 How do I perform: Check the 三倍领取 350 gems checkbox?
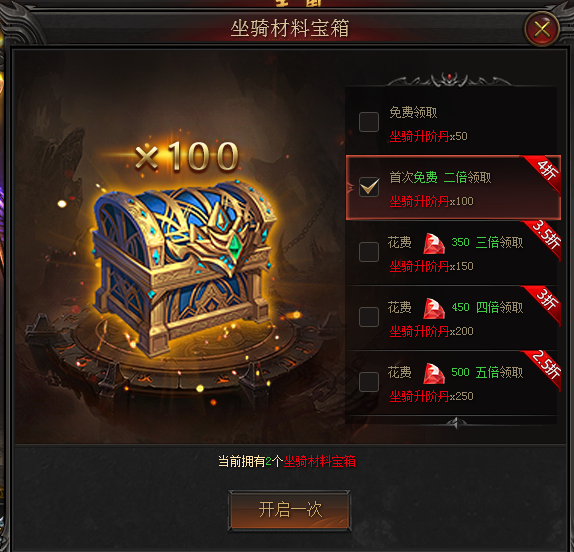pos(369,252)
